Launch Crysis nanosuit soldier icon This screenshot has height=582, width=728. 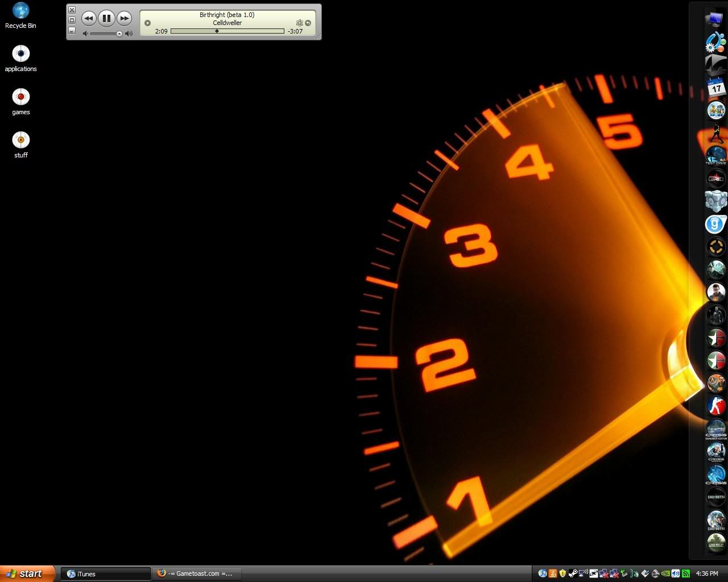(715, 452)
